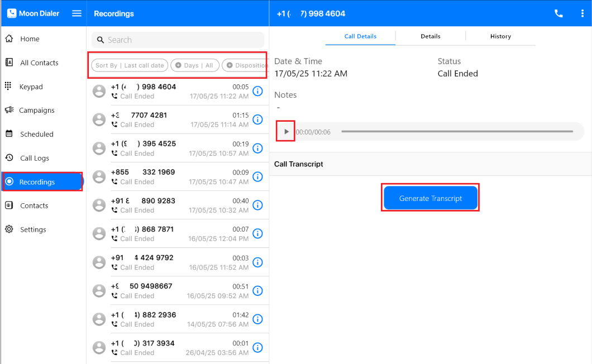Expand the Days filter chip
This screenshot has height=364, width=592.
(x=194, y=65)
